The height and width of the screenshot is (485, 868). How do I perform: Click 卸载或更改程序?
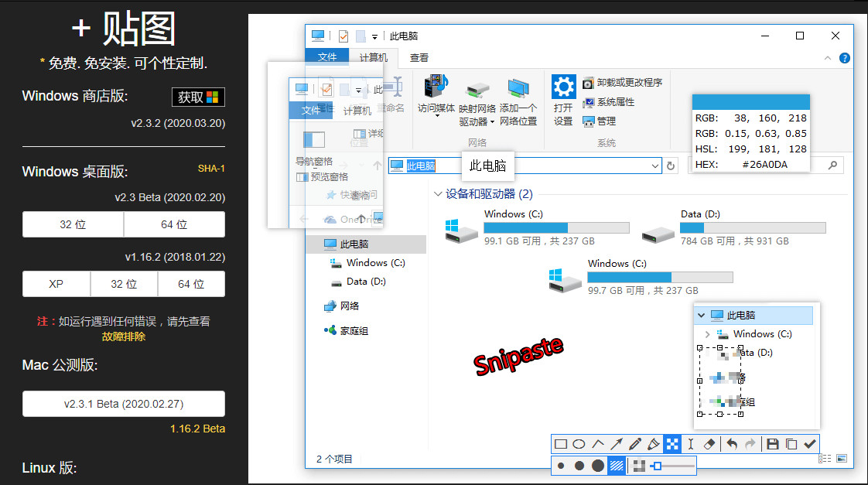pos(623,83)
